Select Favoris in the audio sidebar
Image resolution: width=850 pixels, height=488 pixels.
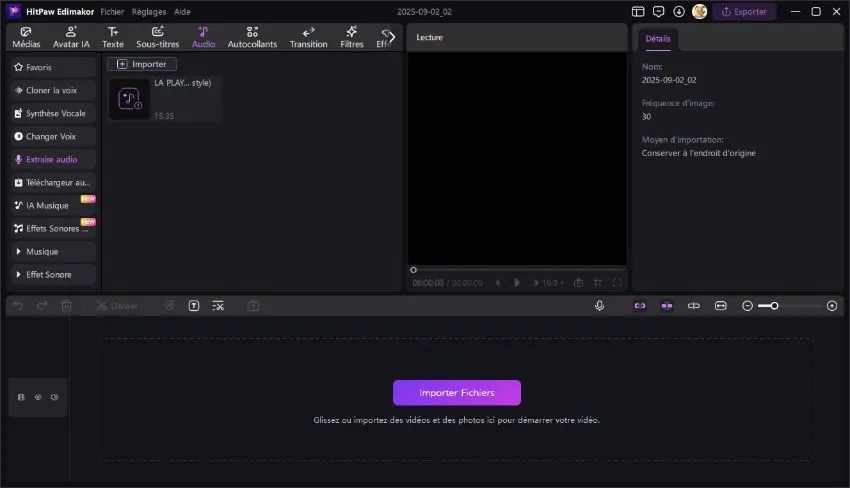coord(53,67)
